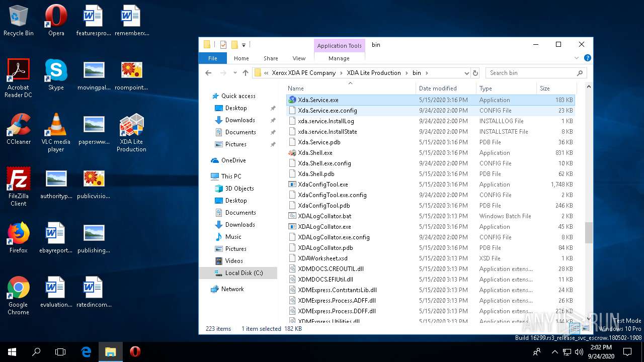The image size is (644, 362).
Task: Sort by Date modified column
Action: 446,88
